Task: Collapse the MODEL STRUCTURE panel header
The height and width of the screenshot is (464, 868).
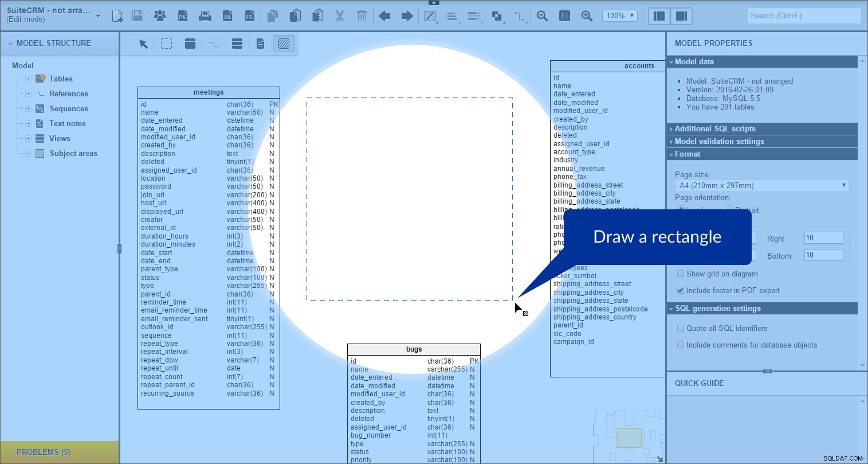Action: (60, 44)
